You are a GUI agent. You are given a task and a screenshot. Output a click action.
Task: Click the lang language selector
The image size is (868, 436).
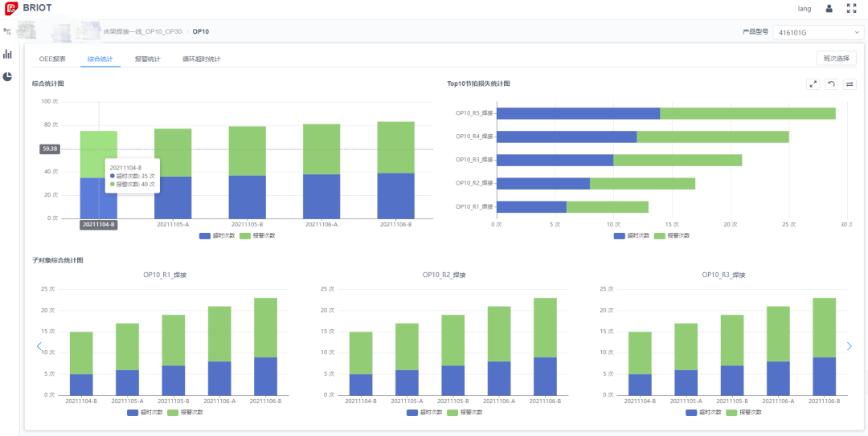click(804, 9)
